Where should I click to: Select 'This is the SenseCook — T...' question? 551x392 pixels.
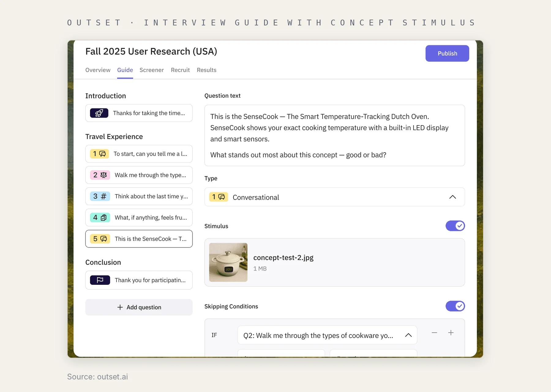[139, 239]
